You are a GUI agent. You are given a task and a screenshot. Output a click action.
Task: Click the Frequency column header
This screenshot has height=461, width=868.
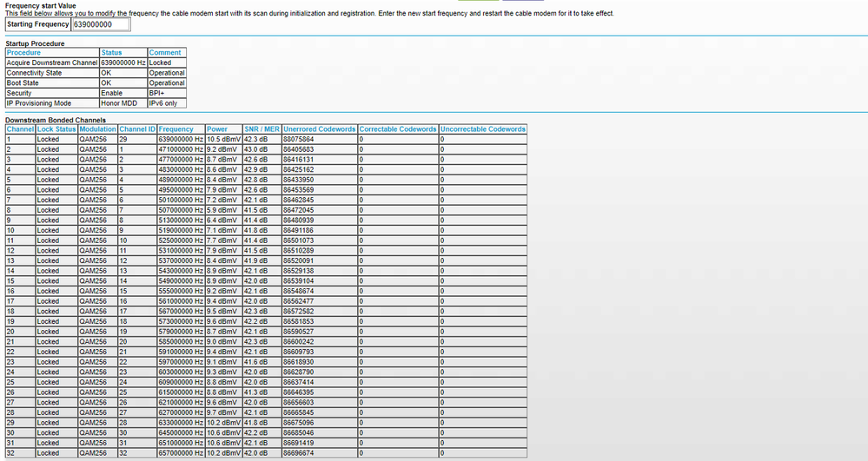176,129
